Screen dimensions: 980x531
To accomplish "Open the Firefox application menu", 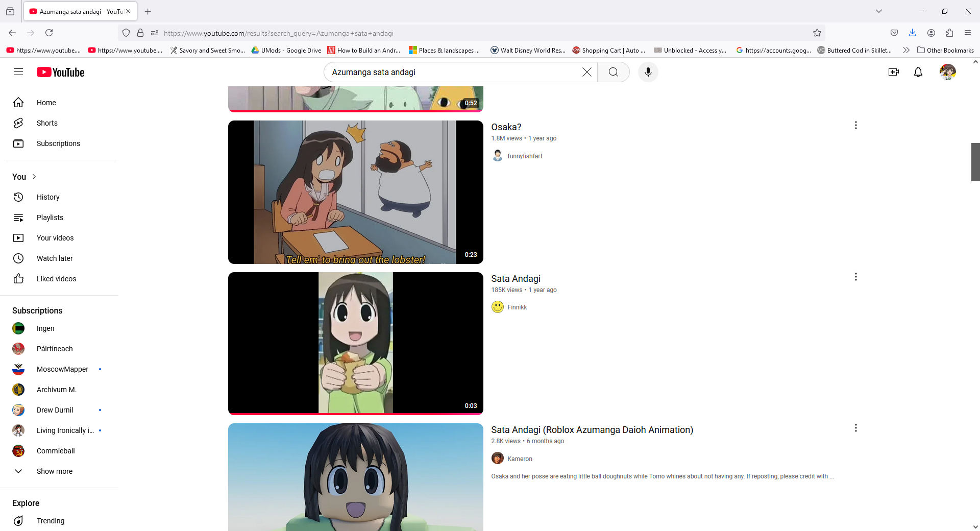I will click(968, 33).
